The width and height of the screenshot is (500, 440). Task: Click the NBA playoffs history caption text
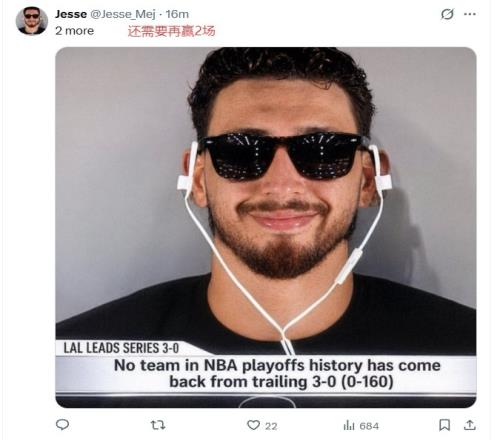pos(277,374)
